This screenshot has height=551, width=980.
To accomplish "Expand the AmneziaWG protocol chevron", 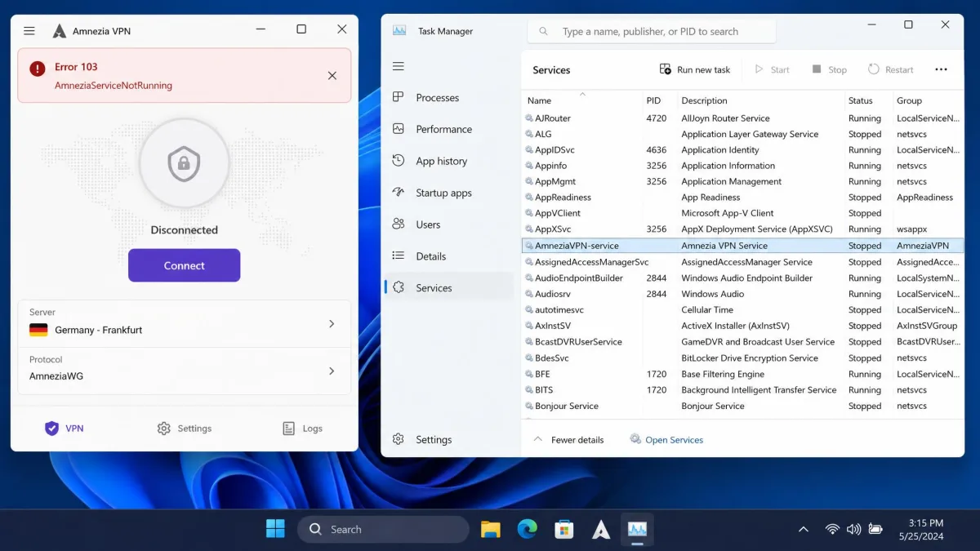I will tap(332, 371).
